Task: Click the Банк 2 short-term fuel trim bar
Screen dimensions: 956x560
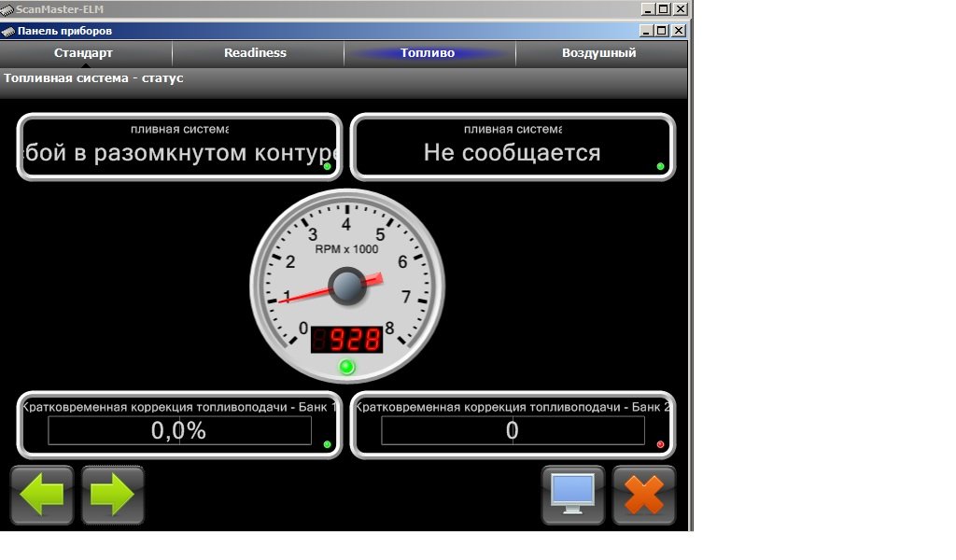Action: pyautogui.click(x=513, y=430)
